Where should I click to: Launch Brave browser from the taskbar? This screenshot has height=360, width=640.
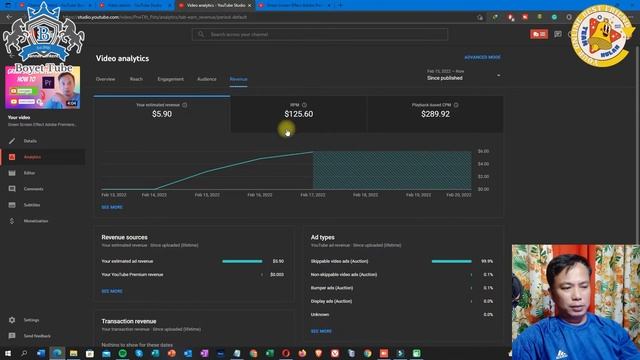click(x=318, y=353)
